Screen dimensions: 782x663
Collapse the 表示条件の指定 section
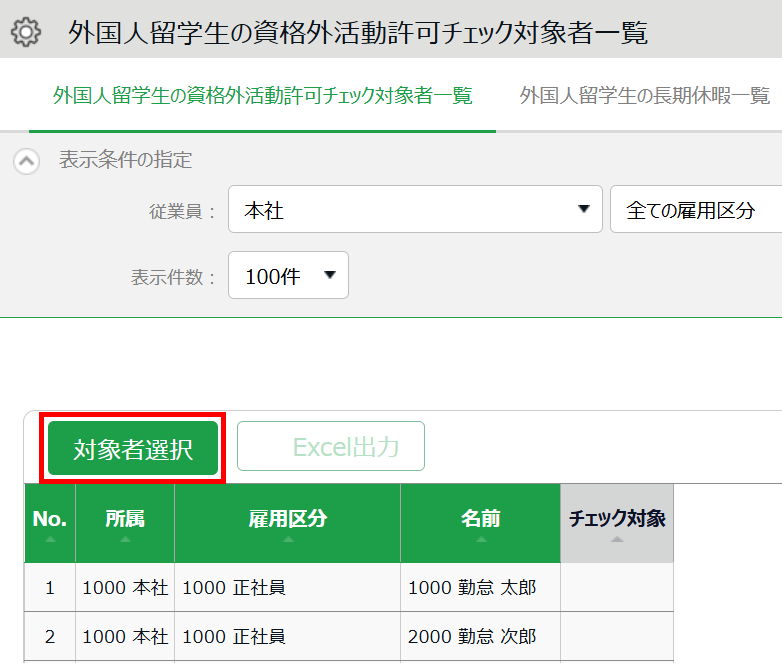(26, 161)
